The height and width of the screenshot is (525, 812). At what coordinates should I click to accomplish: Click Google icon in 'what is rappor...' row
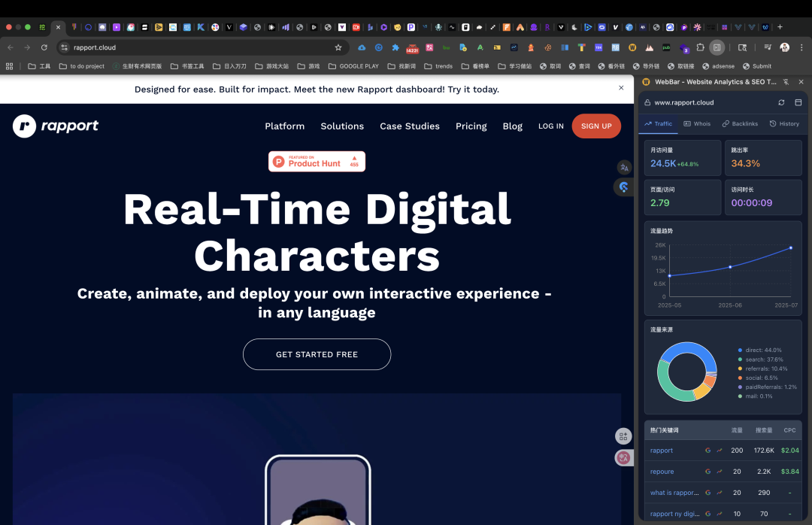pos(708,493)
